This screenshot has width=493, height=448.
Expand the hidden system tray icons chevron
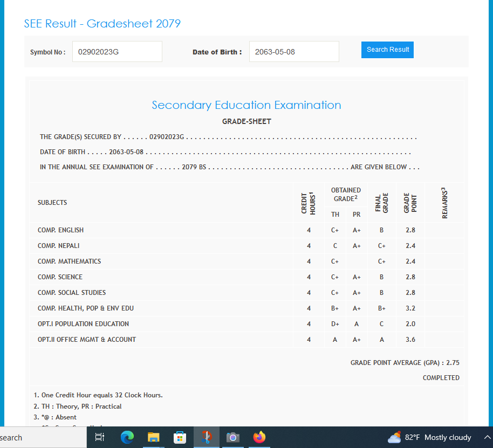point(487,437)
